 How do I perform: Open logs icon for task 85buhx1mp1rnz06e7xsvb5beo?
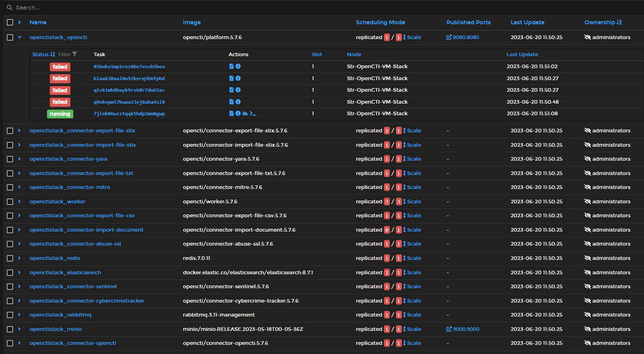tap(231, 67)
